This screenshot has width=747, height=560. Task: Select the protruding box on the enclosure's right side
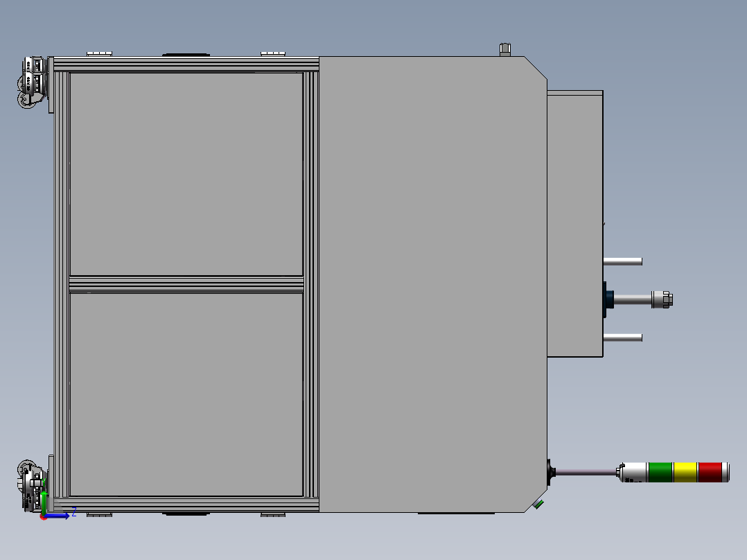(x=575, y=223)
